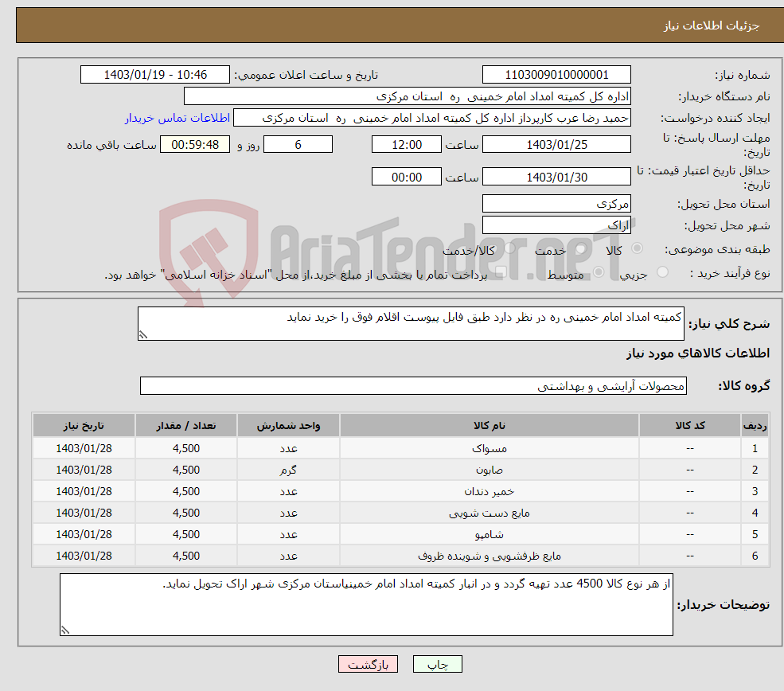
Task: Open اطلاعات تماس خریدار contact link
Action: [177, 118]
